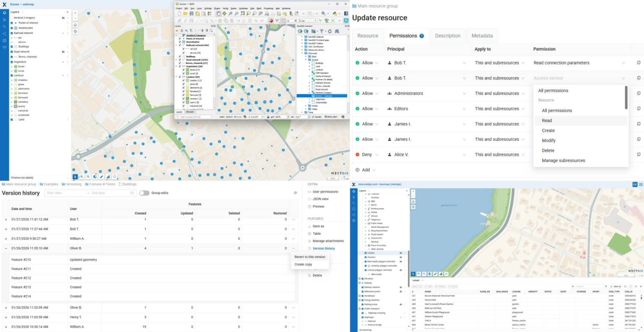Image resolution: width=644 pixels, height=332 pixels.
Task: Click the snapping magnet icon in QGIS toolbar
Action: tap(271, 21)
